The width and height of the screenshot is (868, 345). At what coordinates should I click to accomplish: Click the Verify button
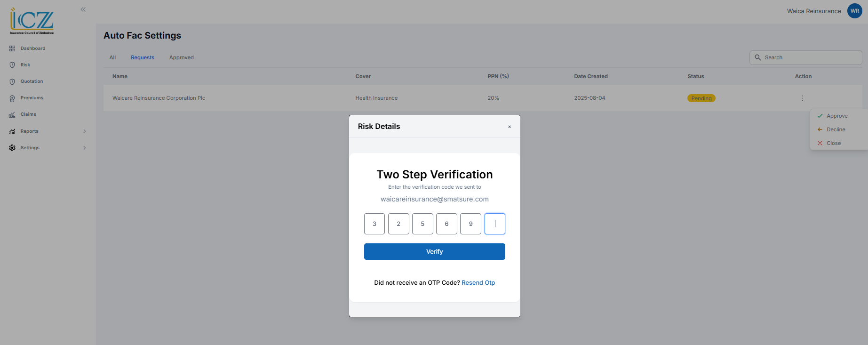[x=434, y=252]
